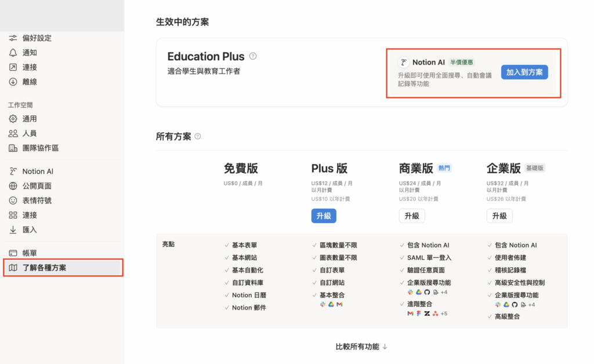Click the help icon beside Education Plus
Screen dimensions: 594x364
click(253, 56)
